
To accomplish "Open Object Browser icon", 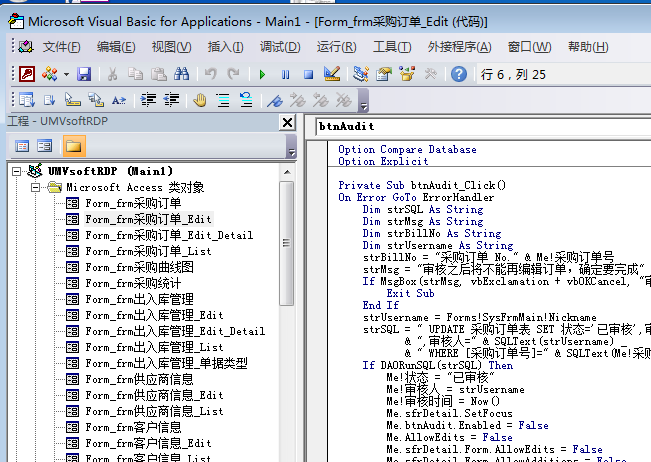I will tap(407, 74).
